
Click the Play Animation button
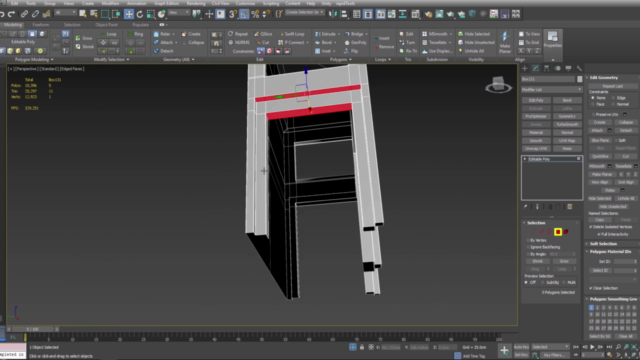(x=592, y=347)
